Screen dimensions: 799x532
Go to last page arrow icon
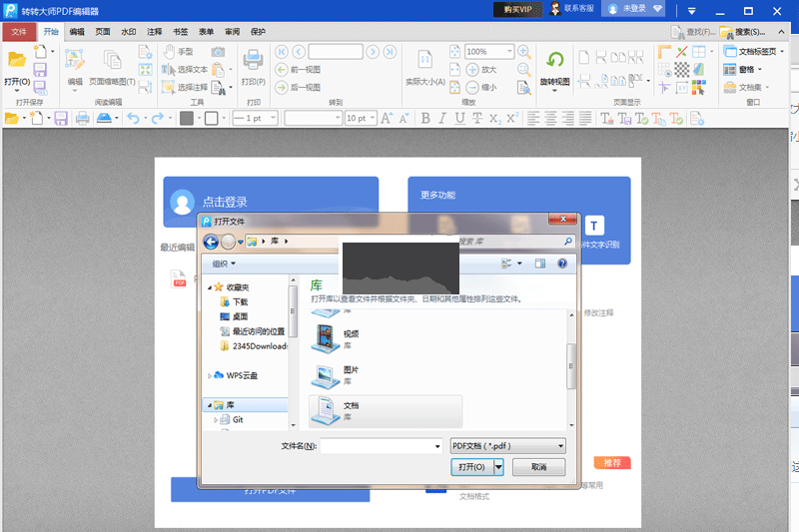click(390, 52)
